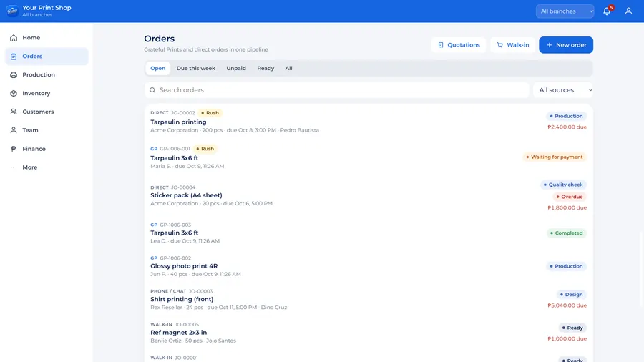
Task: Click order number JO-00004
Action: click(x=183, y=187)
